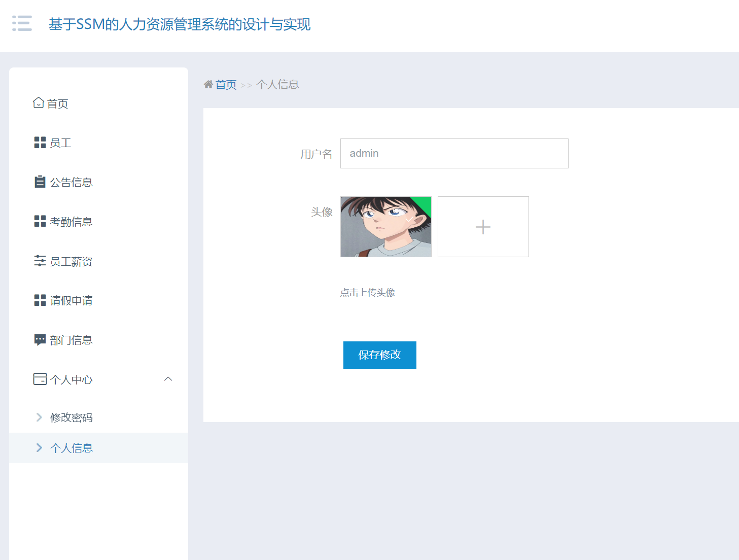739x560 pixels.
Task: Open the 首页 breadcrumb link
Action: [x=226, y=84]
